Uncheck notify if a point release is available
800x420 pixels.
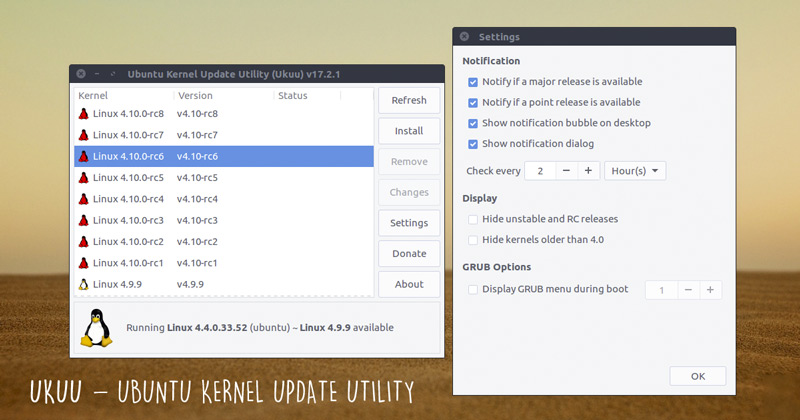[x=473, y=103]
